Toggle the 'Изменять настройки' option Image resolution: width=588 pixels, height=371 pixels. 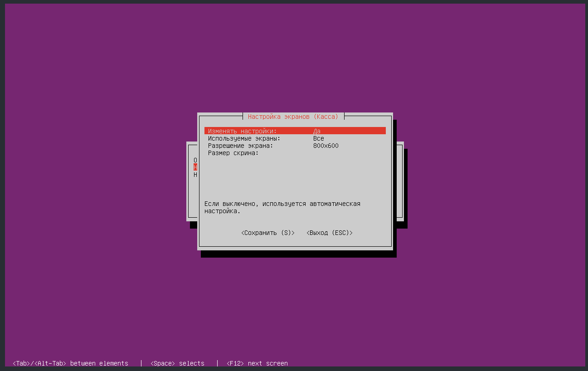click(x=242, y=131)
